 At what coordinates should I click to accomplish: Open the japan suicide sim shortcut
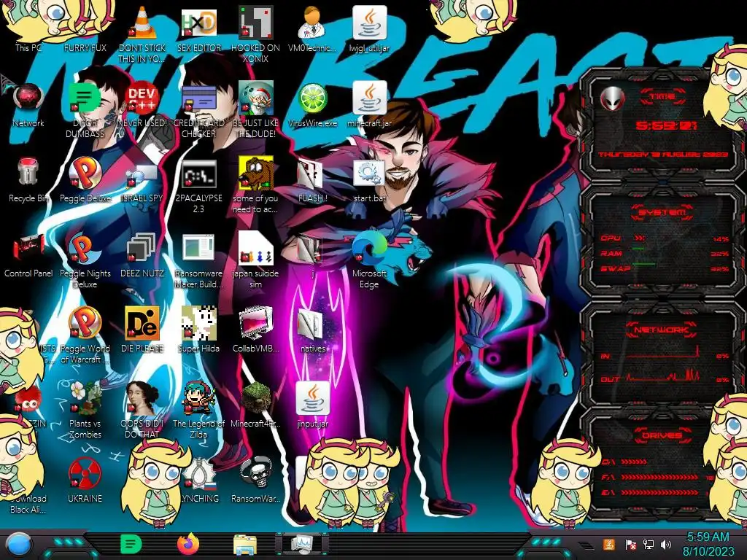pyautogui.click(x=255, y=261)
